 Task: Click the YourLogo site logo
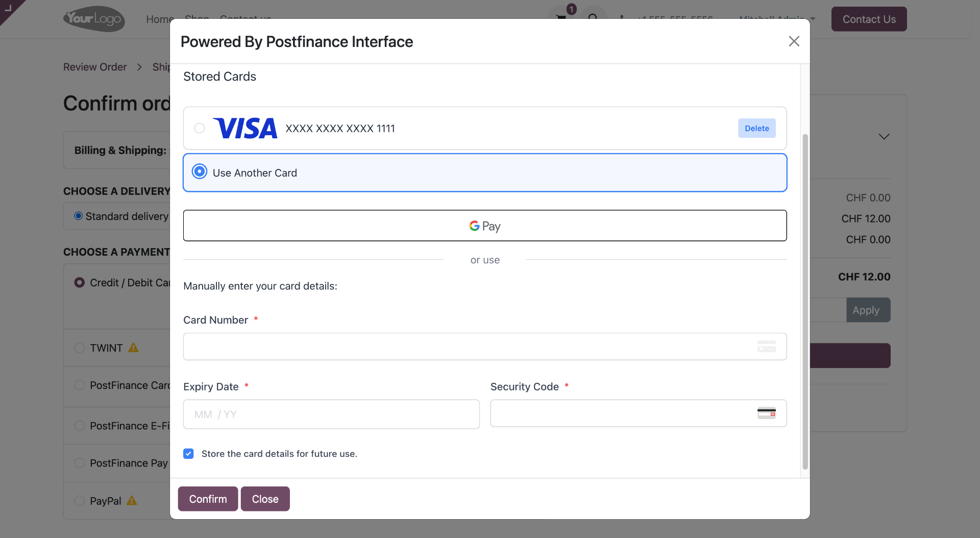tap(93, 19)
